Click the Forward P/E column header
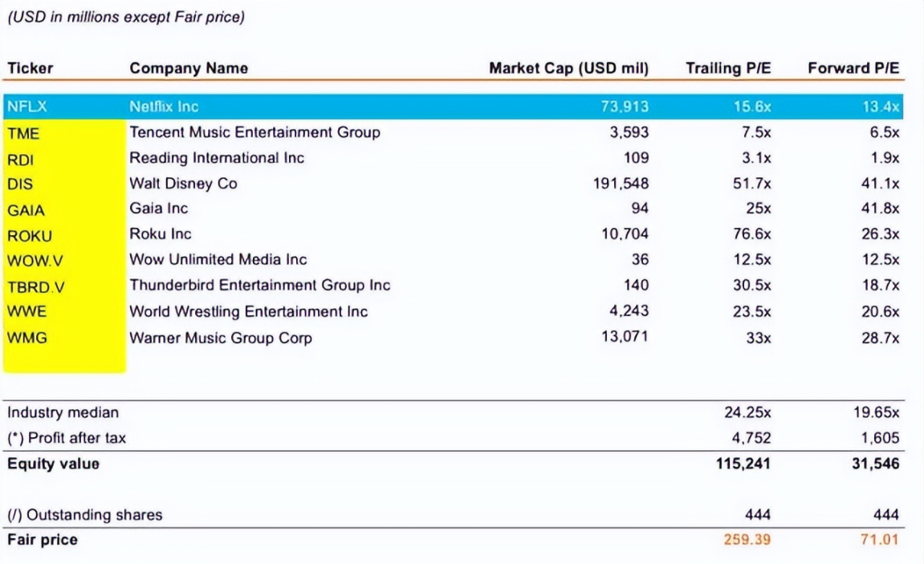 [x=853, y=68]
